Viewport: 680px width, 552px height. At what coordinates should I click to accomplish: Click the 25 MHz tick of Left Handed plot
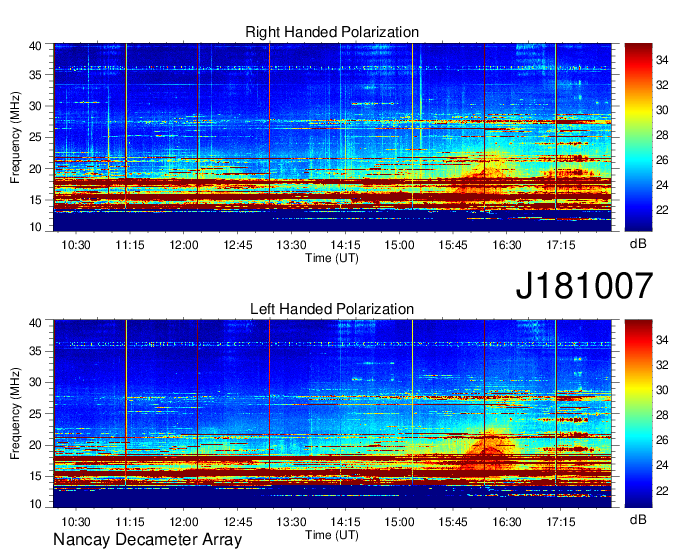click(x=35, y=414)
